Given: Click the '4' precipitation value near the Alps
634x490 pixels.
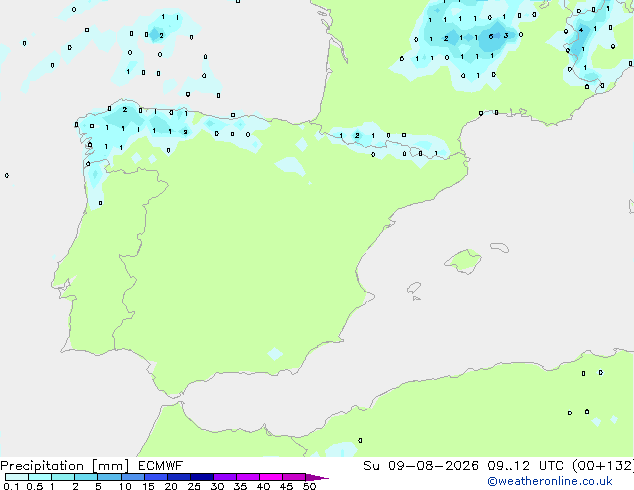Looking at the screenshot, I should [581, 30].
